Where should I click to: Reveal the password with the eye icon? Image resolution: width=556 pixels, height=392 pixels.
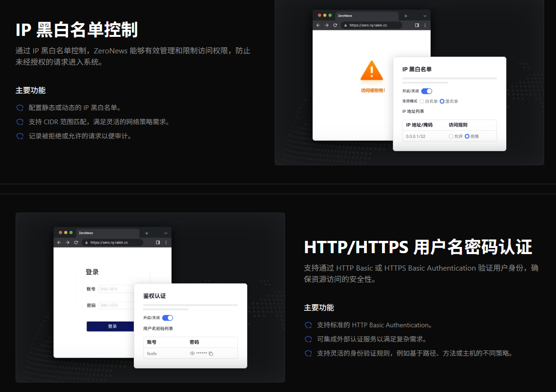coord(192,353)
